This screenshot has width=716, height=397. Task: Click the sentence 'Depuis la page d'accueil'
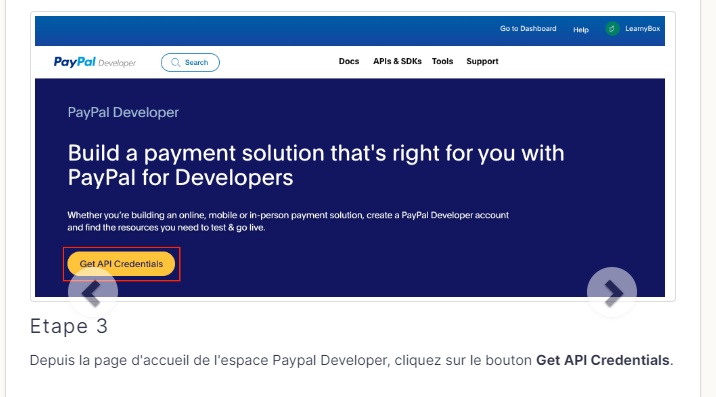click(351, 360)
